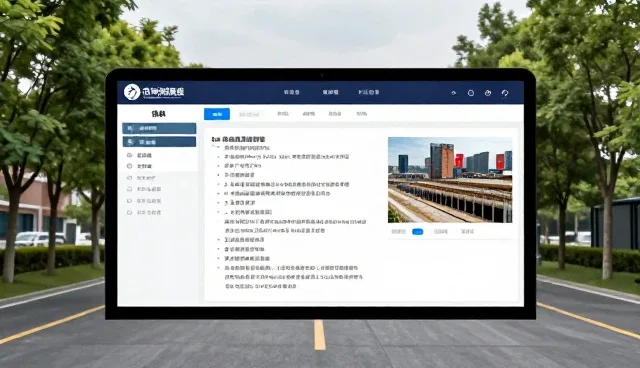Click the circular site logo in the header
The width and height of the screenshot is (640, 368).
point(132,92)
